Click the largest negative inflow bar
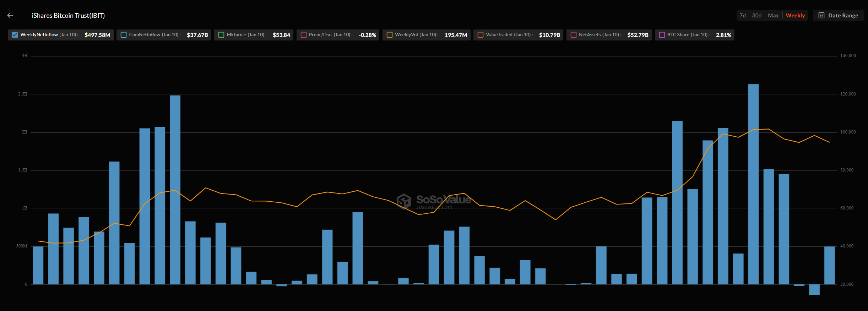This screenshot has height=311, width=868. pos(814,289)
